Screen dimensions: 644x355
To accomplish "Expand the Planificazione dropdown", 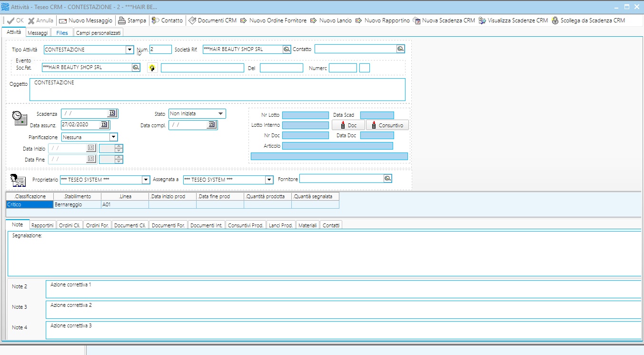I will 113,137.
